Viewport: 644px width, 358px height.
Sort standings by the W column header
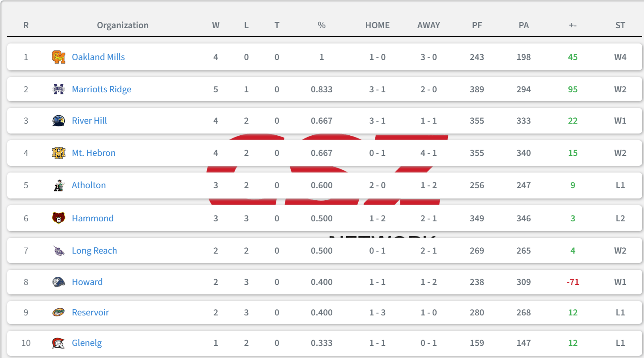pos(216,25)
